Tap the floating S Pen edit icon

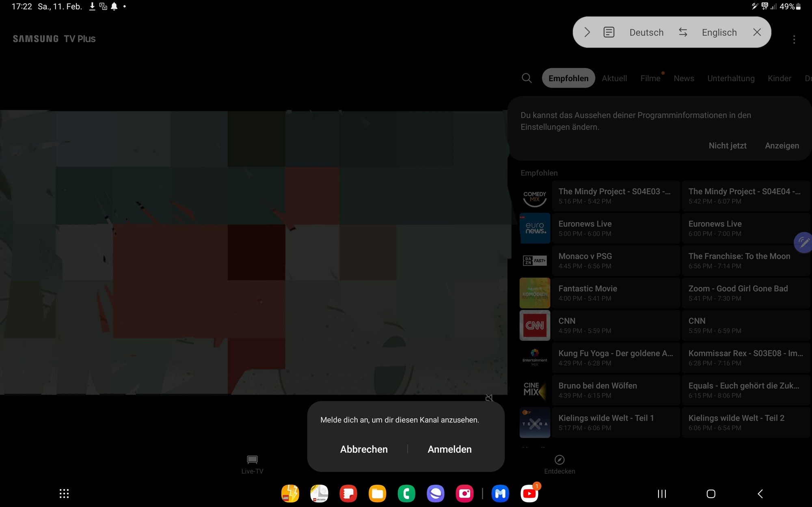tap(803, 243)
